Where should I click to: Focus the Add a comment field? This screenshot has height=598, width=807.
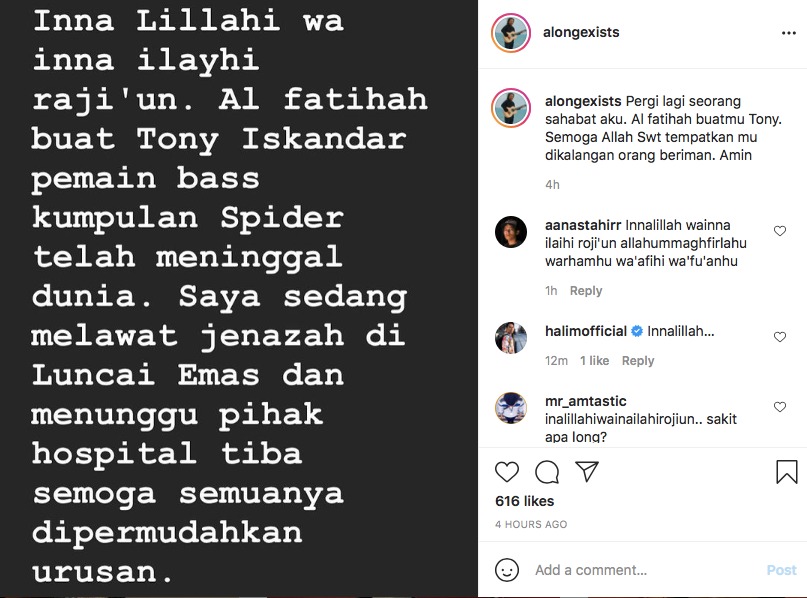click(x=643, y=570)
